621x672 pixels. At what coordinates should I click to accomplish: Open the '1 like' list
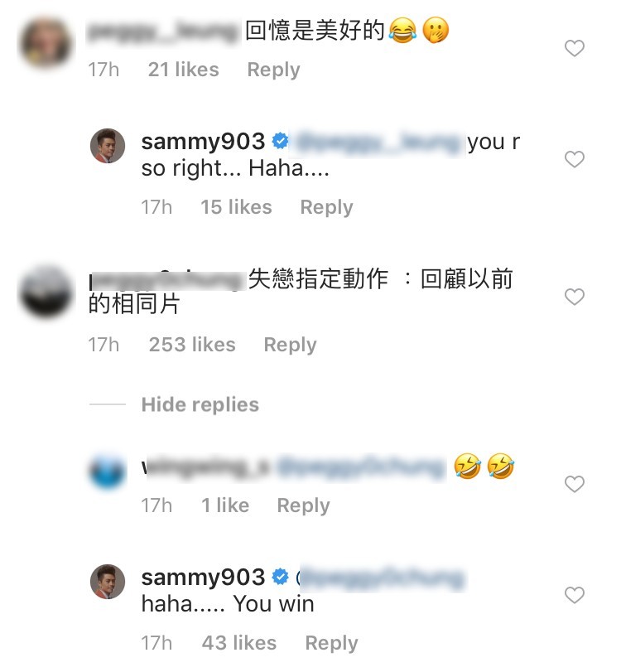tap(225, 505)
